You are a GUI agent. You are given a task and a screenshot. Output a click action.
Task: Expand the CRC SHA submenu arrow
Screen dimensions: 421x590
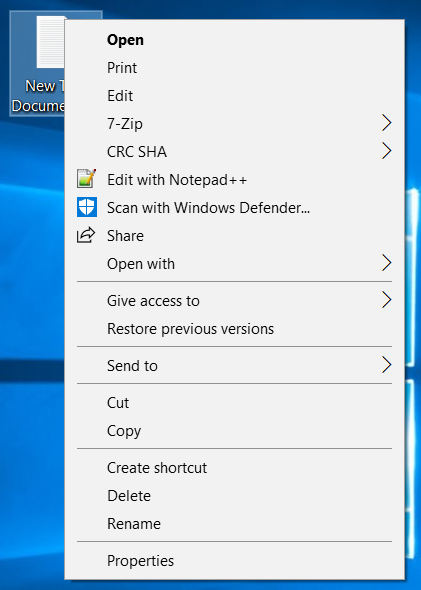[x=386, y=151]
